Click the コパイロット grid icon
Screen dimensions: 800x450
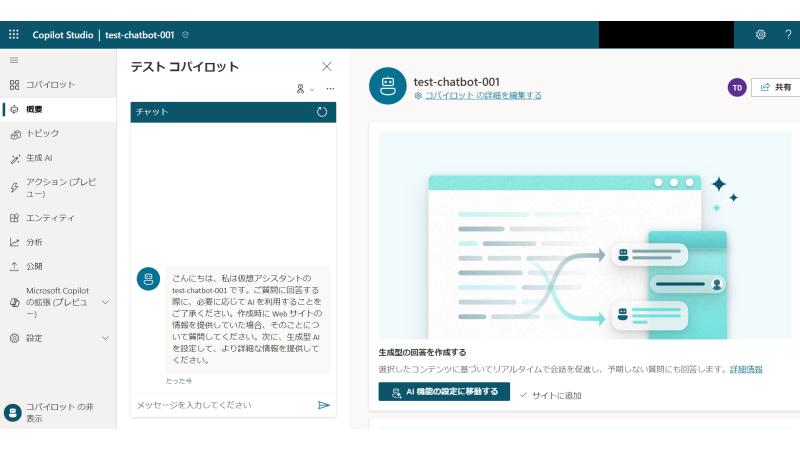pyautogui.click(x=14, y=85)
